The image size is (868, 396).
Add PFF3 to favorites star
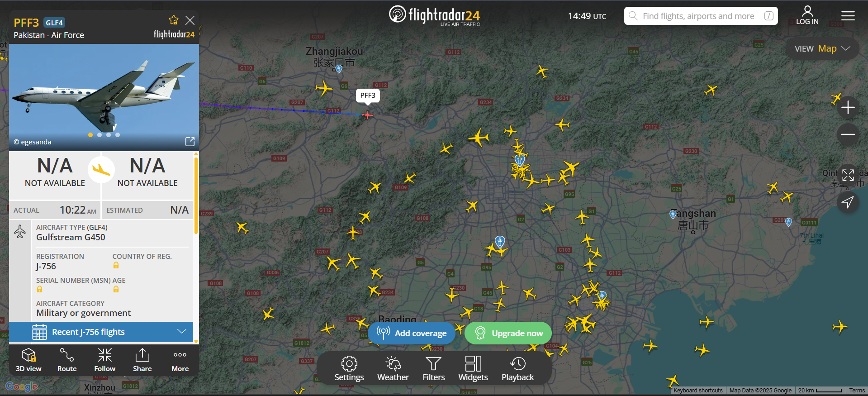tap(174, 20)
